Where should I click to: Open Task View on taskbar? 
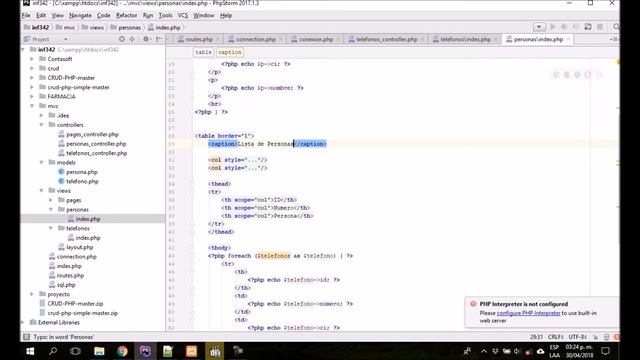tap(76, 351)
